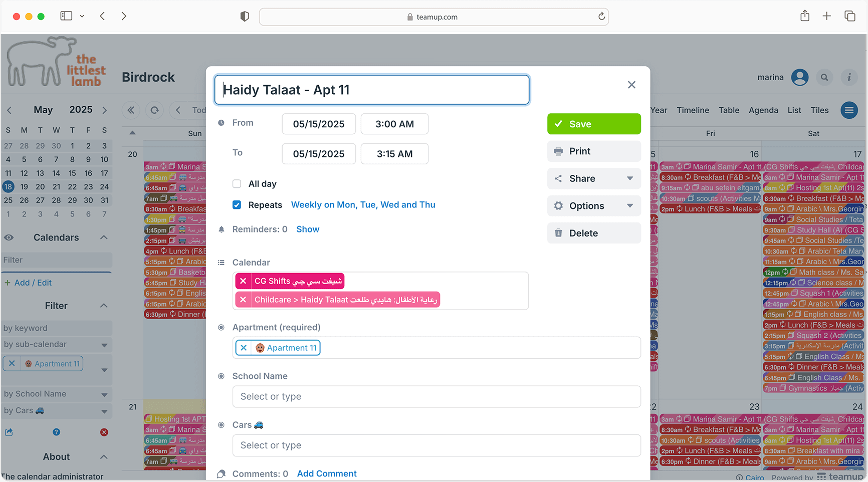Reload the page in Safari
The height and width of the screenshot is (482, 868).
[601, 17]
